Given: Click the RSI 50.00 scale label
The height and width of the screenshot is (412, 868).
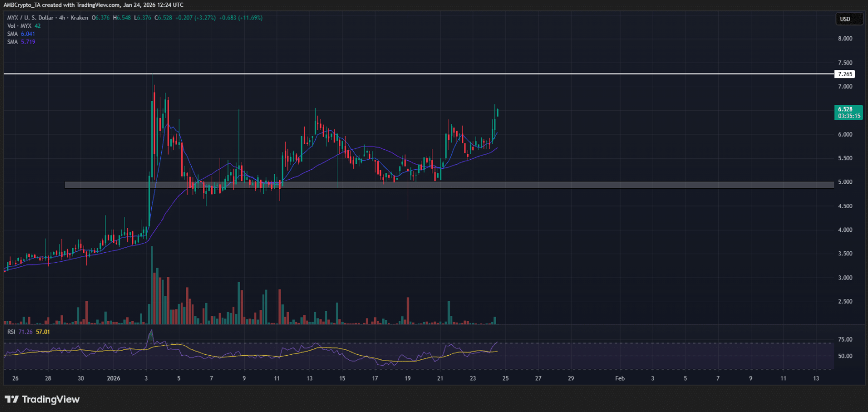Looking at the screenshot, I should click(x=845, y=356).
